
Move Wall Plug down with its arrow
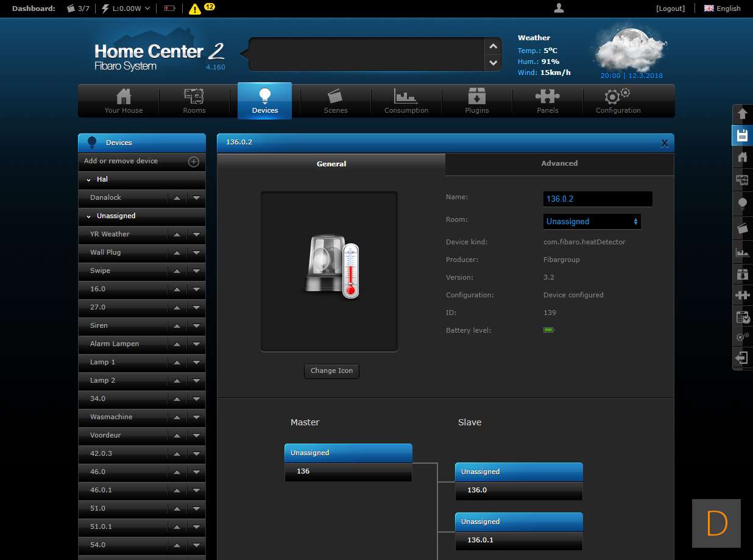[196, 253]
